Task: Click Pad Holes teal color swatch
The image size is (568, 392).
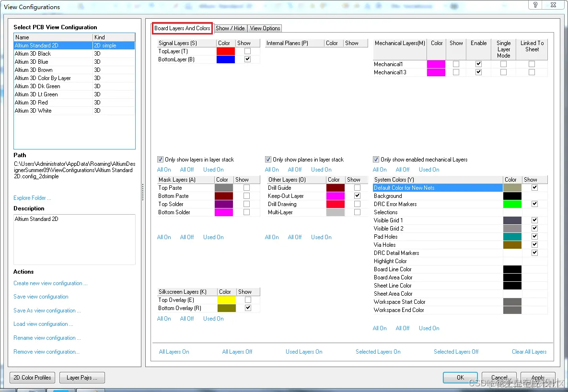Action: [512, 237]
